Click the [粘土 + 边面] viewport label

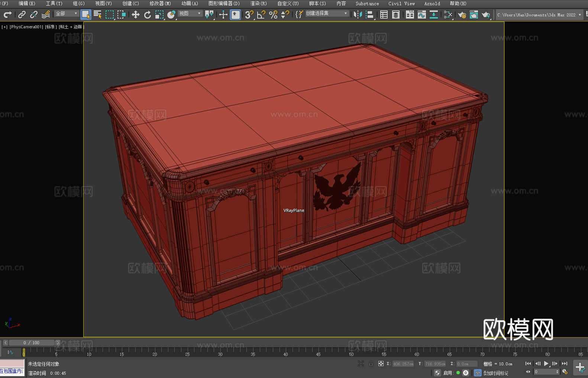(71, 27)
